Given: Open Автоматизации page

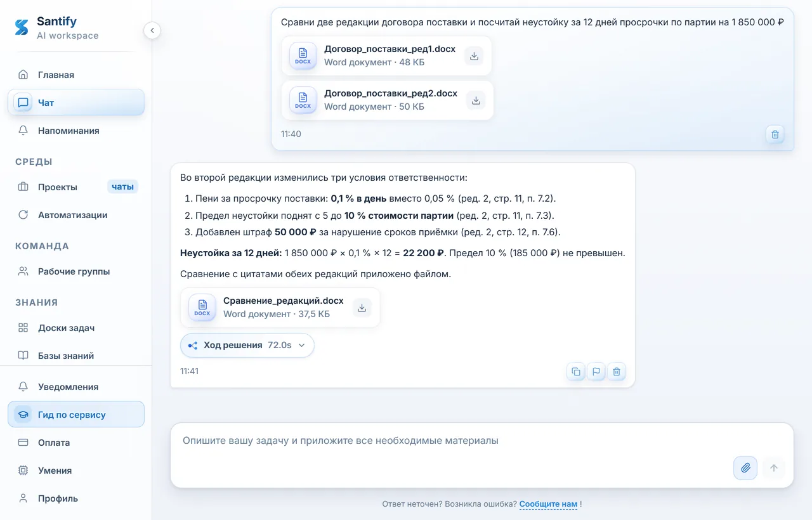Looking at the screenshot, I should click(76, 215).
